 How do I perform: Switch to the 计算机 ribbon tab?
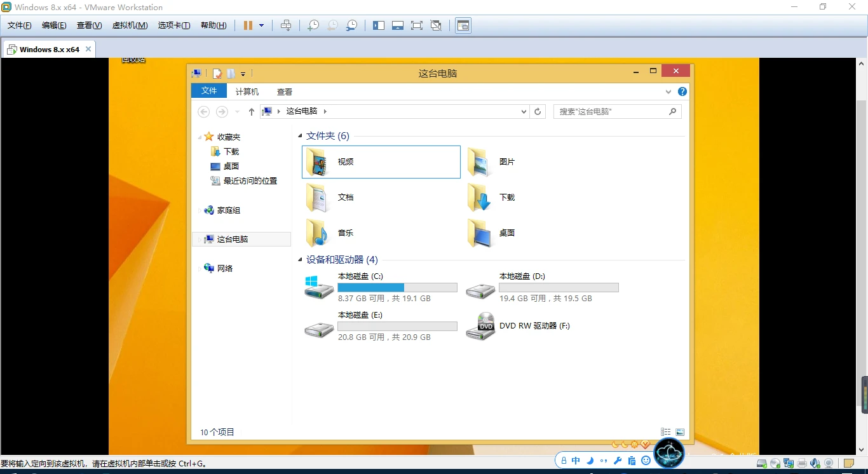pos(247,91)
